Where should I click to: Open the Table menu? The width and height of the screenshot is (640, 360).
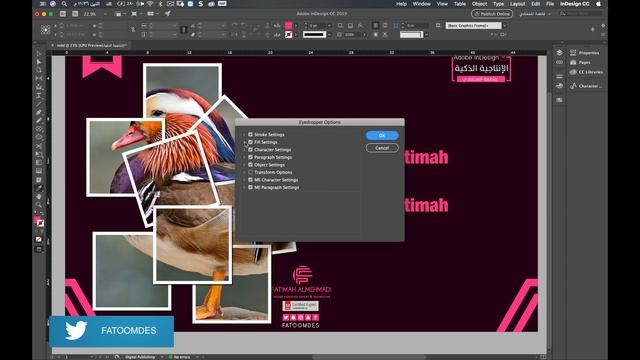[x=460, y=4]
